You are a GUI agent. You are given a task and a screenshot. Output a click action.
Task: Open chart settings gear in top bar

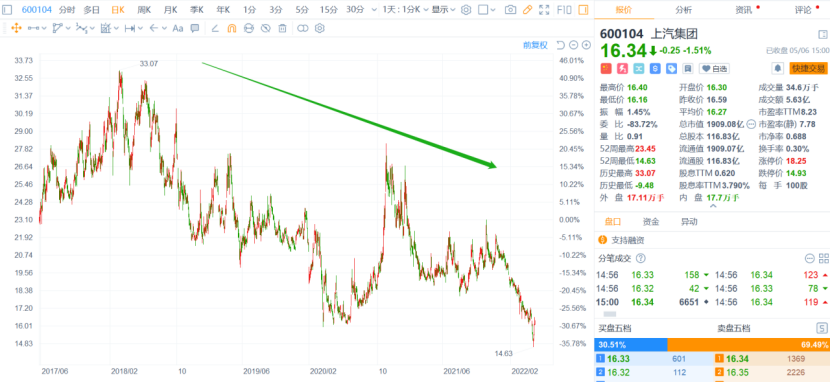[466, 10]
